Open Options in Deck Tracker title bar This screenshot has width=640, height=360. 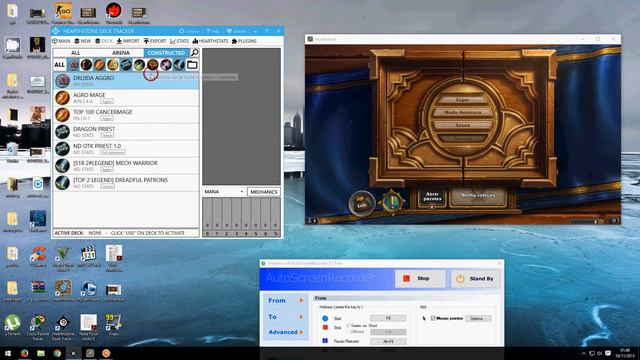coord(189,31)
